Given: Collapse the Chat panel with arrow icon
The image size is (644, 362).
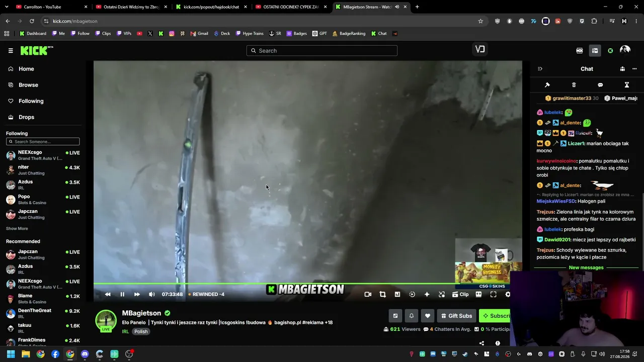Looking at the screenshot, I should coord(540,69).
